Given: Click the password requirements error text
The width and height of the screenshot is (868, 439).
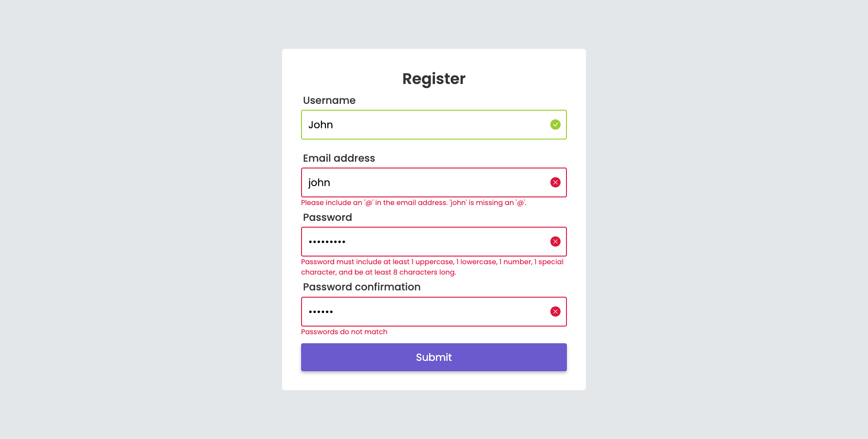Looking at the screenshot, I should click(x=432, y=267).
